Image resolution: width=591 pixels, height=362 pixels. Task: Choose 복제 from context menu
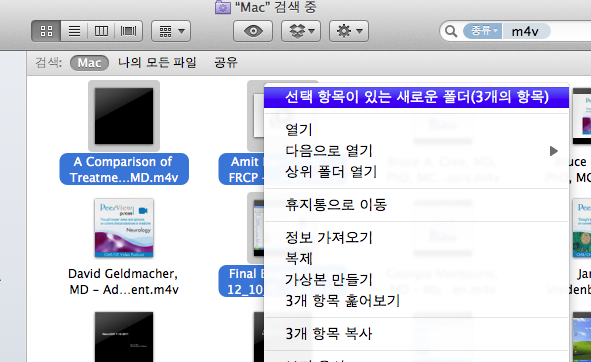pyautogui.click(x=416, y=259)
